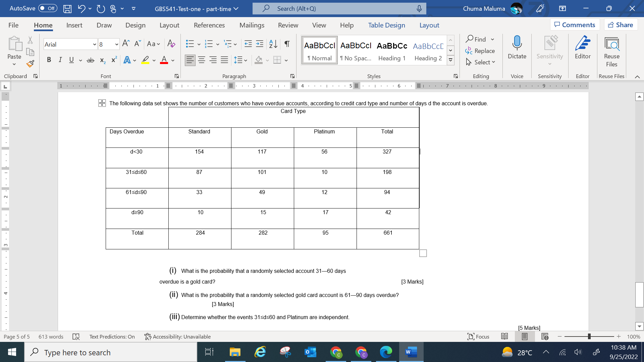The height and width of the screenshot is (362, 644).
Task: Click the table move handle
Action: click(102, 103)
